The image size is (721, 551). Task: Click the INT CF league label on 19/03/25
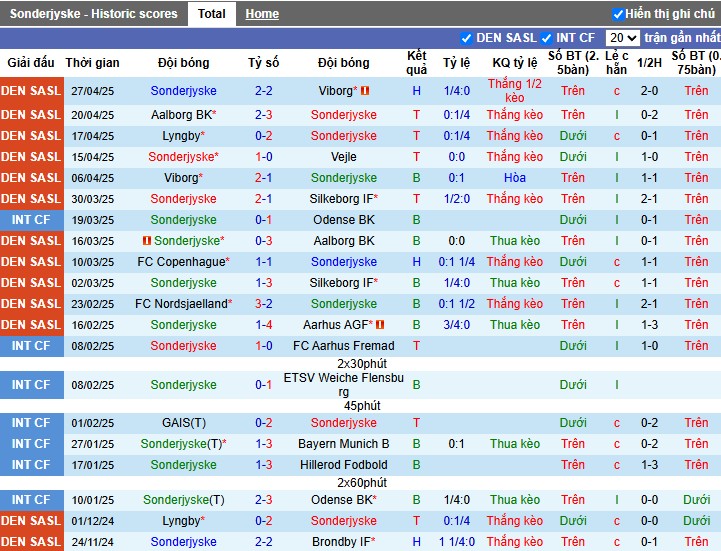pos(31,220)
